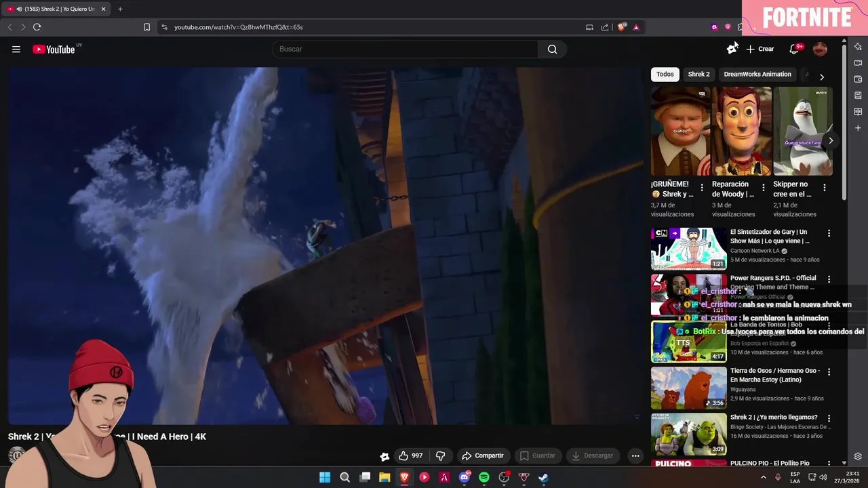Viewport: 868px width, 488px height.
Task: Select the Shrek 2 browser tab
Action: point(56,9)
